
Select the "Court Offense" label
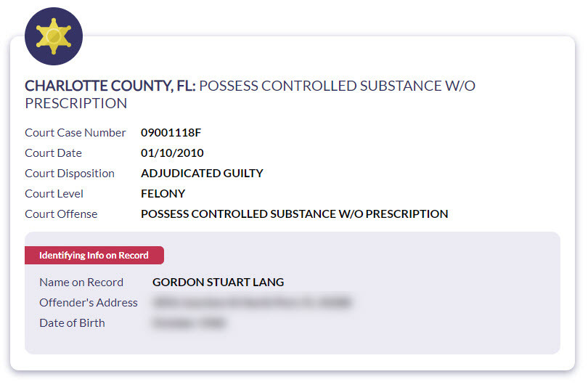coord(61,214)
